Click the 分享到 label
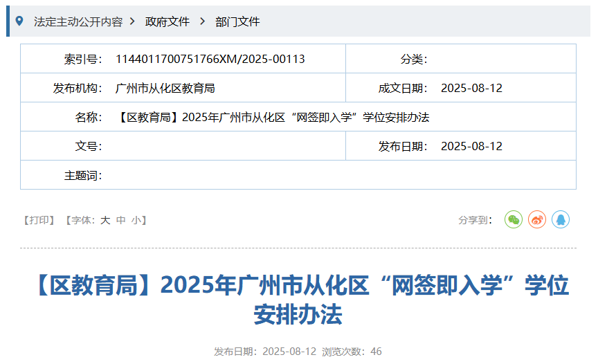598x364 pixels. (475, 220)
